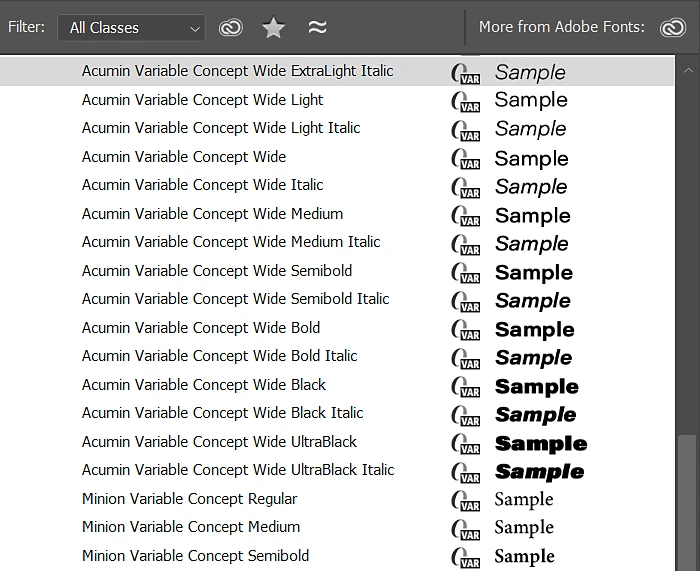Click the VAR icon on the Minion Semibold row
The width and height of the screenshot is (700, 571).
click(465, 559)
